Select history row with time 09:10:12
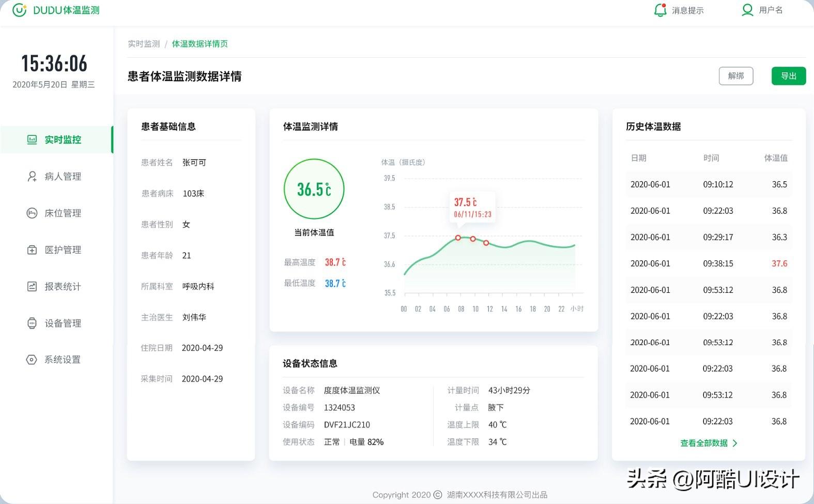The width and height of the screenshot is (814, 504). pyautogui.click(x=709, y=184)
